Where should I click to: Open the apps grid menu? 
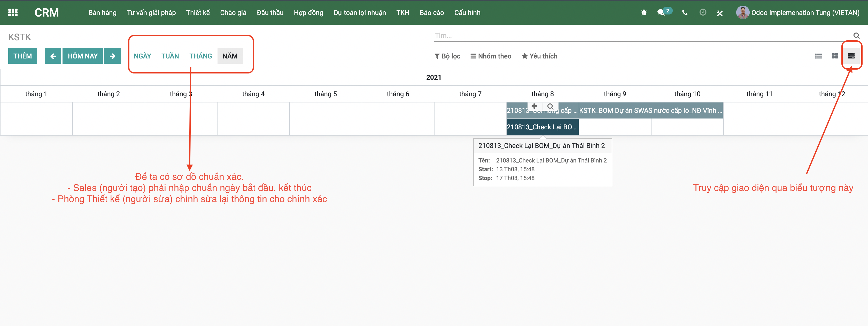click(13, 12)
